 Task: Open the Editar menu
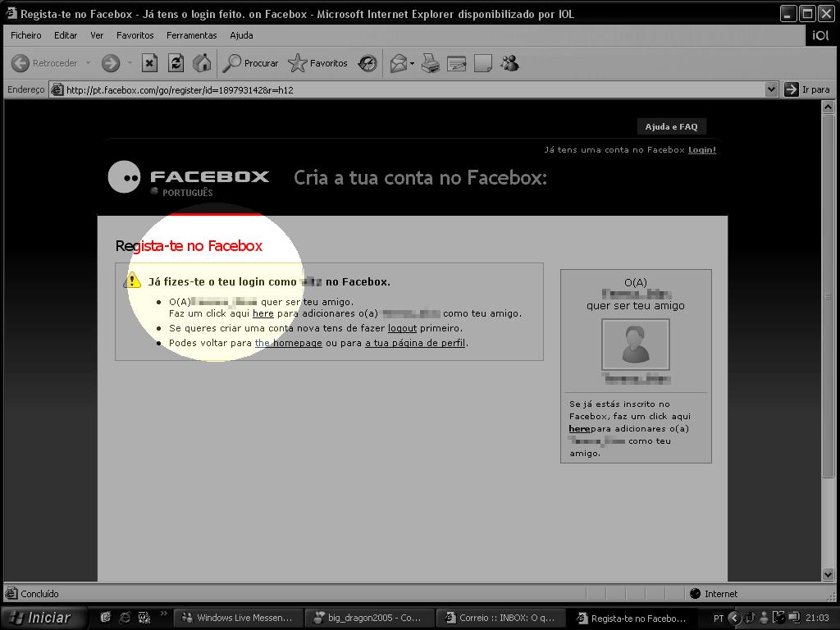point(66,35)
